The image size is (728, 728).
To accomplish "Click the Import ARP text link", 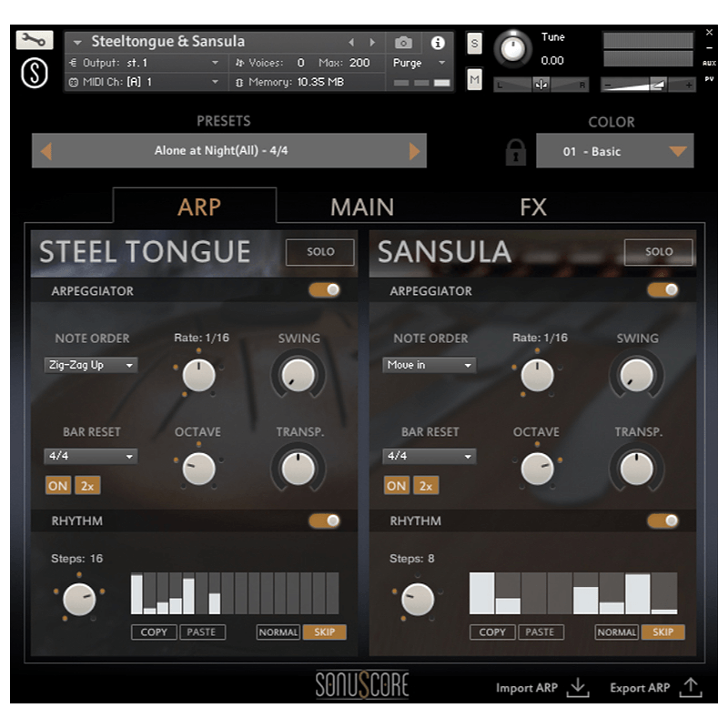I will point(527,688).
